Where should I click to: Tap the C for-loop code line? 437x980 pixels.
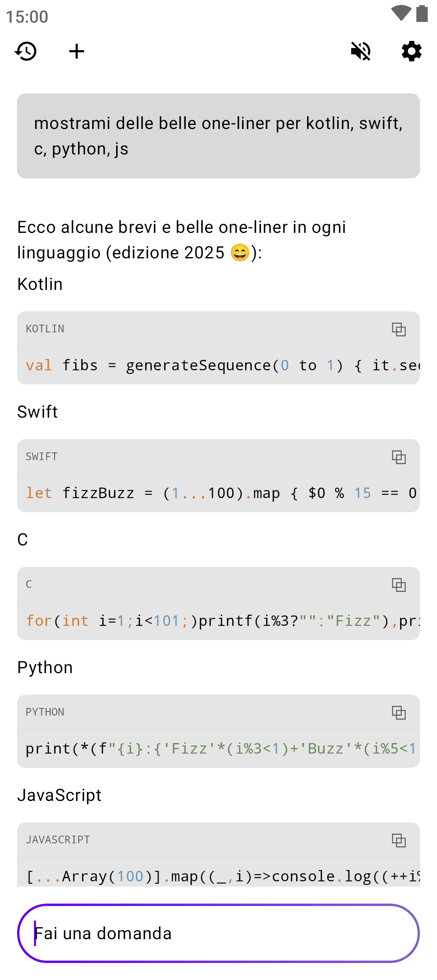point(218,621)
